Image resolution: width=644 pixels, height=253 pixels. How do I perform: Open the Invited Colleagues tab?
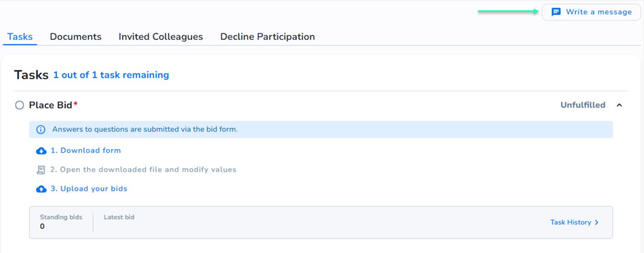click(x=161, y=37)
